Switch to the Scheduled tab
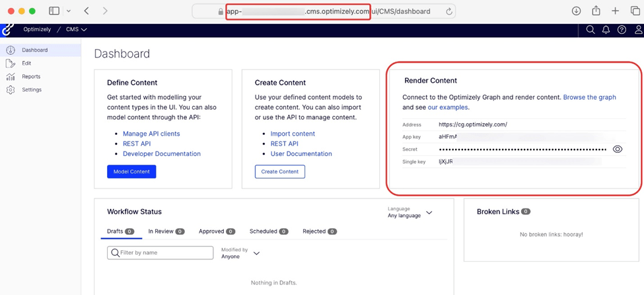 tap(269, 232)
